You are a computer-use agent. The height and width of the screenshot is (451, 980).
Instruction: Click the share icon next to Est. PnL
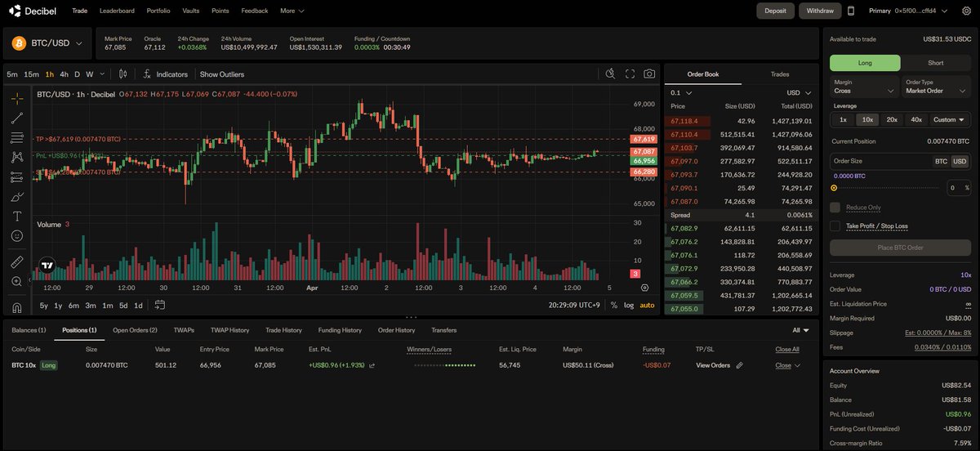372,365
